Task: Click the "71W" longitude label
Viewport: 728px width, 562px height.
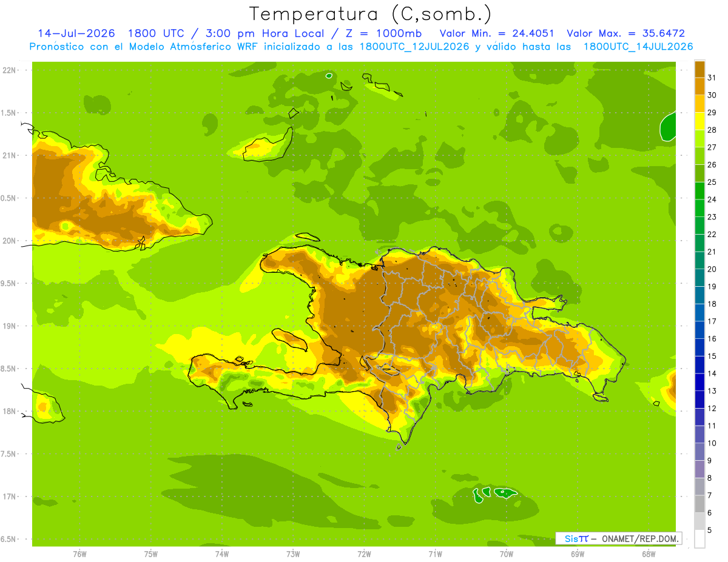Action: tap(435, 554)
